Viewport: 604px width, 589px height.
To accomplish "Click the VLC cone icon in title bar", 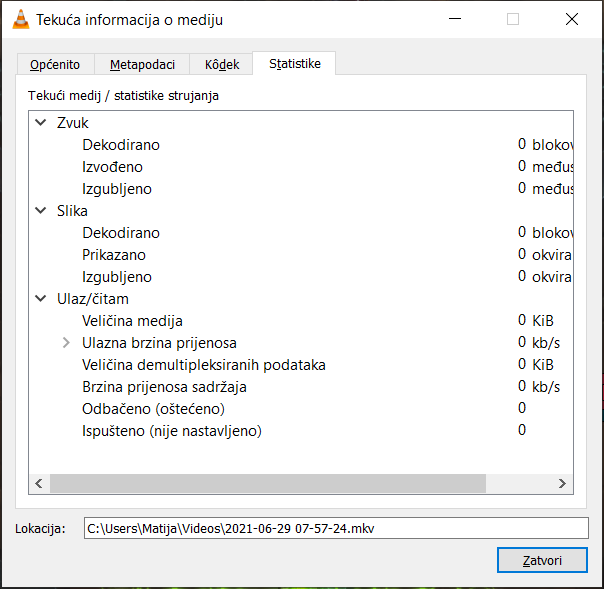I will click(18, 19).
